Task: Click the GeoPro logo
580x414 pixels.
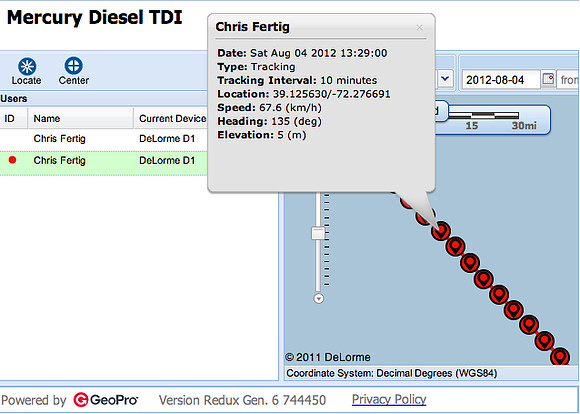Action: [x=106, y=400]
